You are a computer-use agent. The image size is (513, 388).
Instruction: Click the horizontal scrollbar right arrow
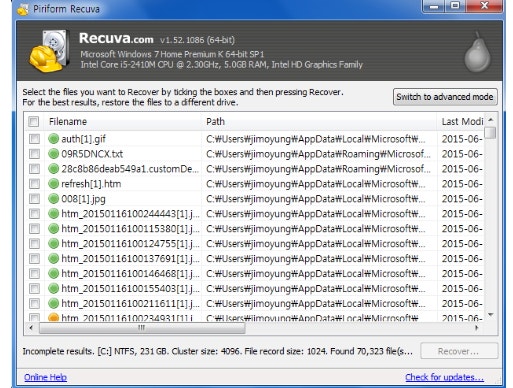[477, 328]
